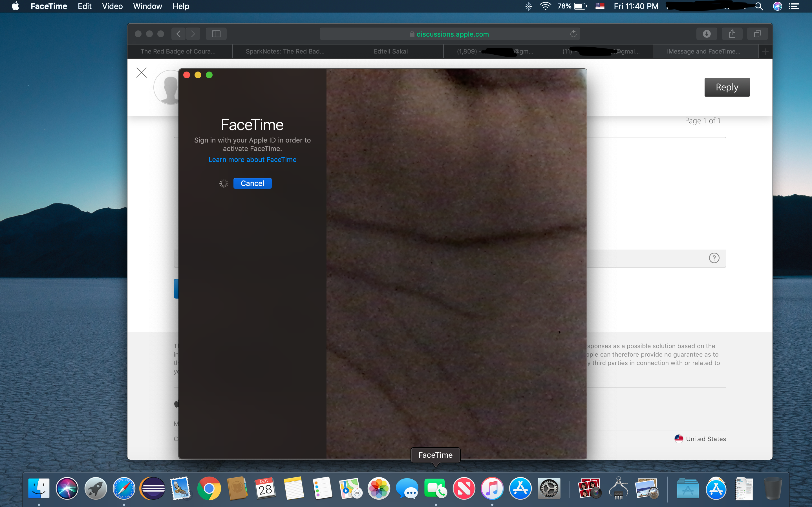Open the Window menu in menu bar

click(147, 6)
